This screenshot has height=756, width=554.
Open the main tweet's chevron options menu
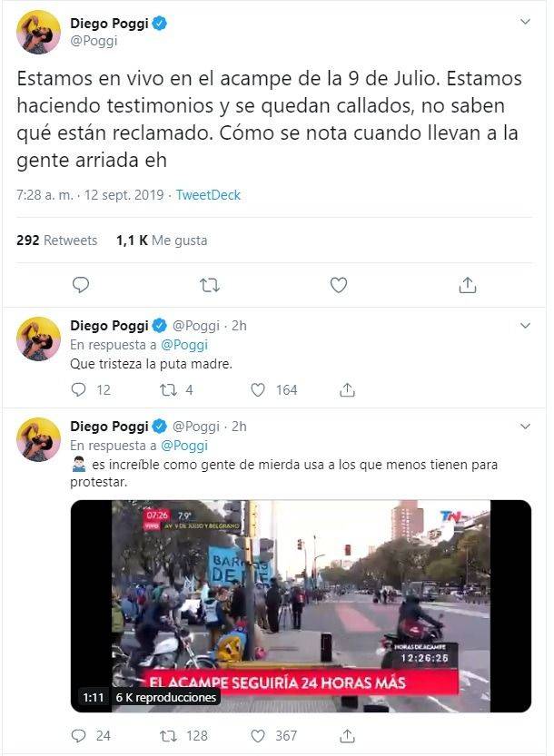[525, 22]
